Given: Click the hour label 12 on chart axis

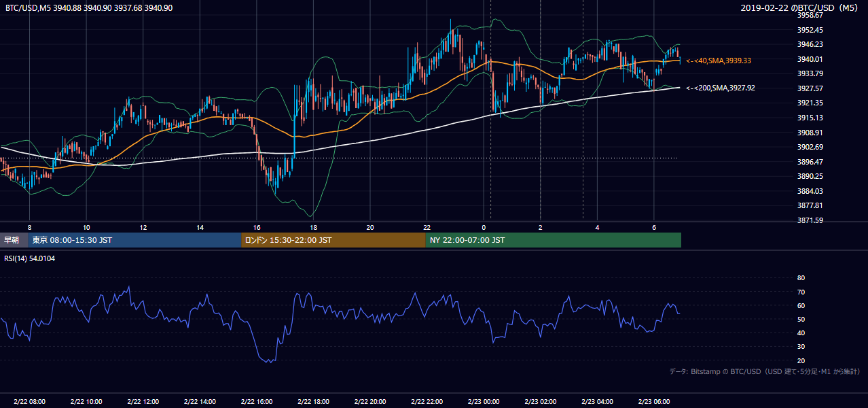Looking at the screenshot, I should pos(143,227).
